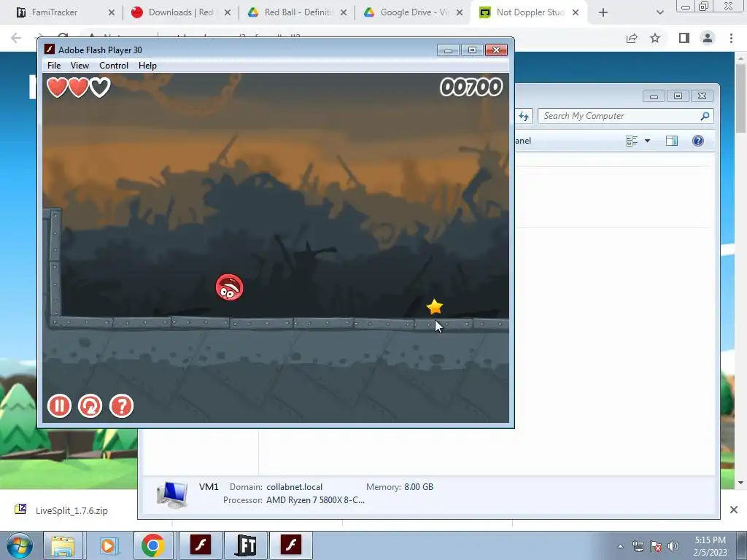Open the game help question mark button
The image size is (747, 560).
coord(122,406)
